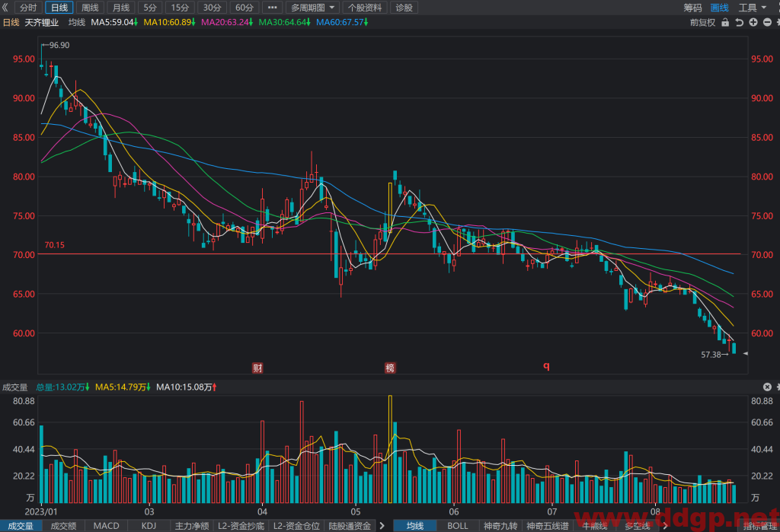Select the 成交额 turnover indicator tab
This screenshot has width=780, height=532.
[x=64, y=526]
